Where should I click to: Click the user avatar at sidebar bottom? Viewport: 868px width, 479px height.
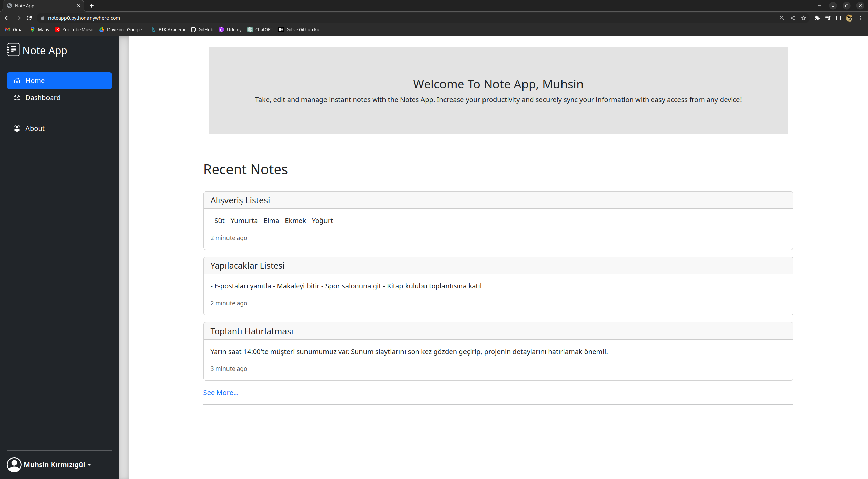[14, 464]
